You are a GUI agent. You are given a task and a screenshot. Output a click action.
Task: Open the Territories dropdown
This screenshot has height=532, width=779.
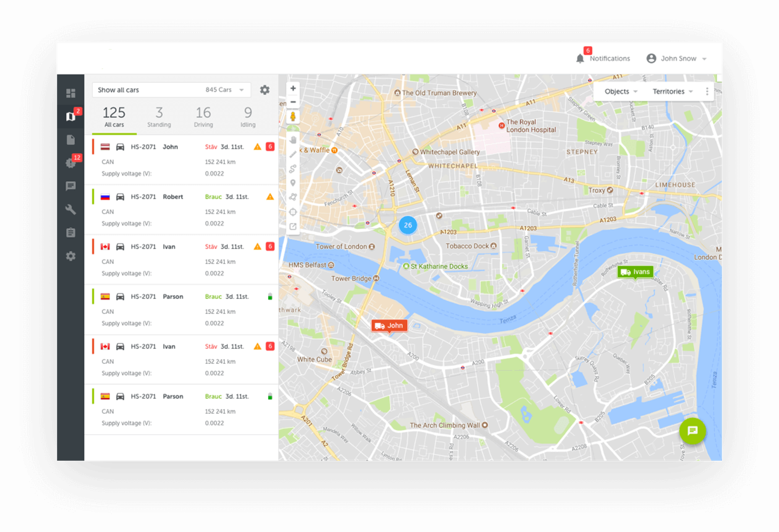point(672,91)
